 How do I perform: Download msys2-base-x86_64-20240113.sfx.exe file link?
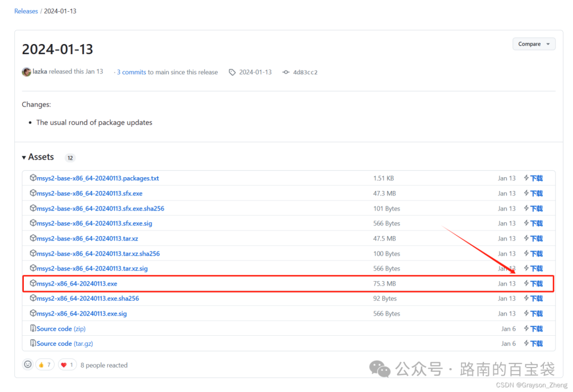(90, 193)
